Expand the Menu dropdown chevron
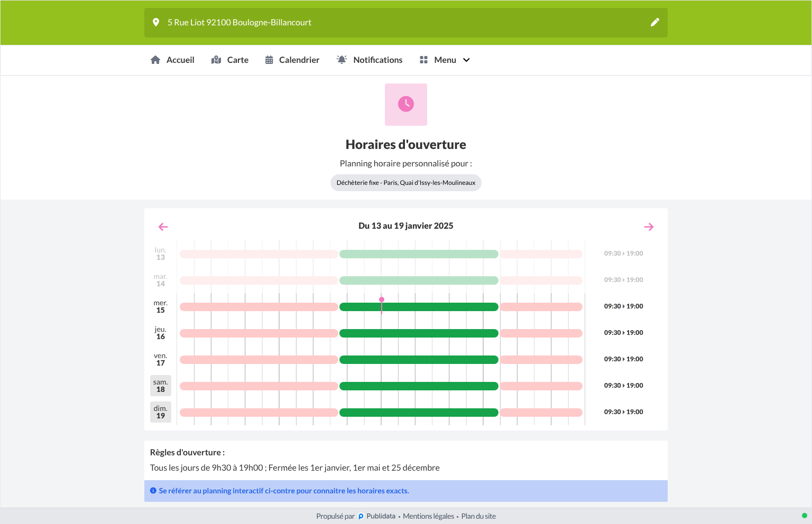 coord(466,60)
